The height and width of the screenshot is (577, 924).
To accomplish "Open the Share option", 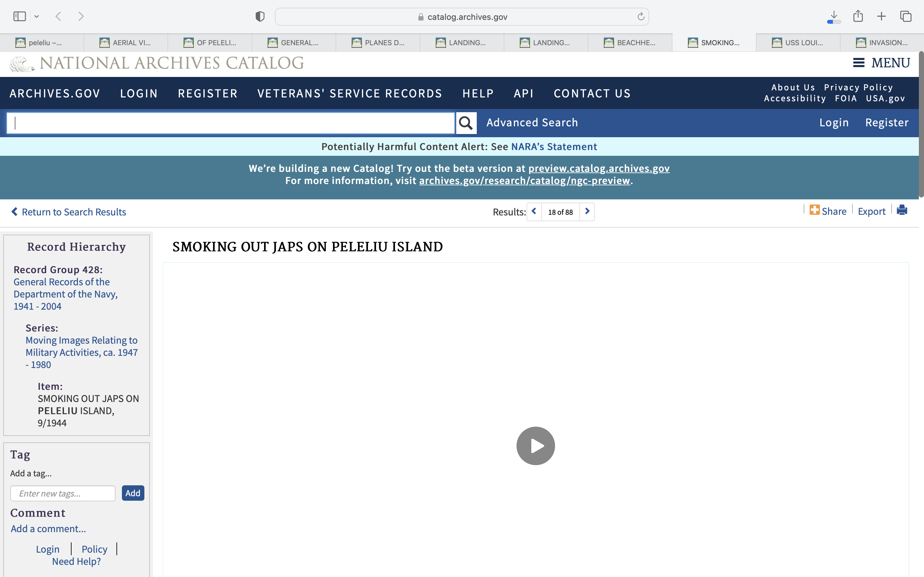I will coord(828,211).
